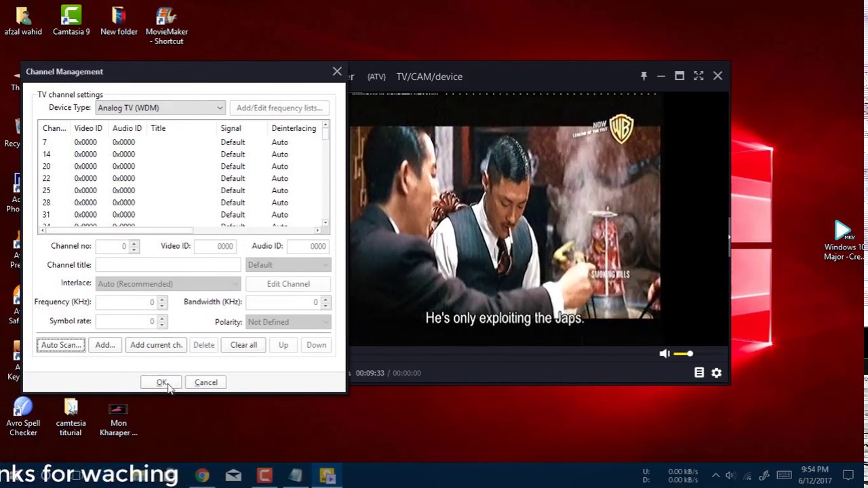
Task: Open the Mon Kharaper video file
Action: [119, 419]
